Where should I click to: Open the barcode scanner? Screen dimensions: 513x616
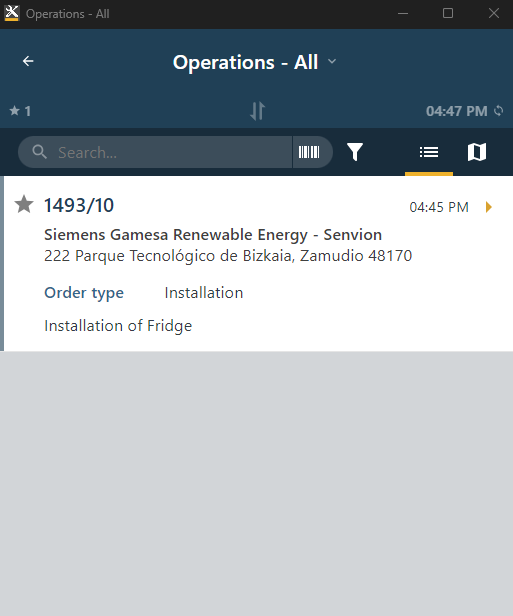click(x=309, y=152)
